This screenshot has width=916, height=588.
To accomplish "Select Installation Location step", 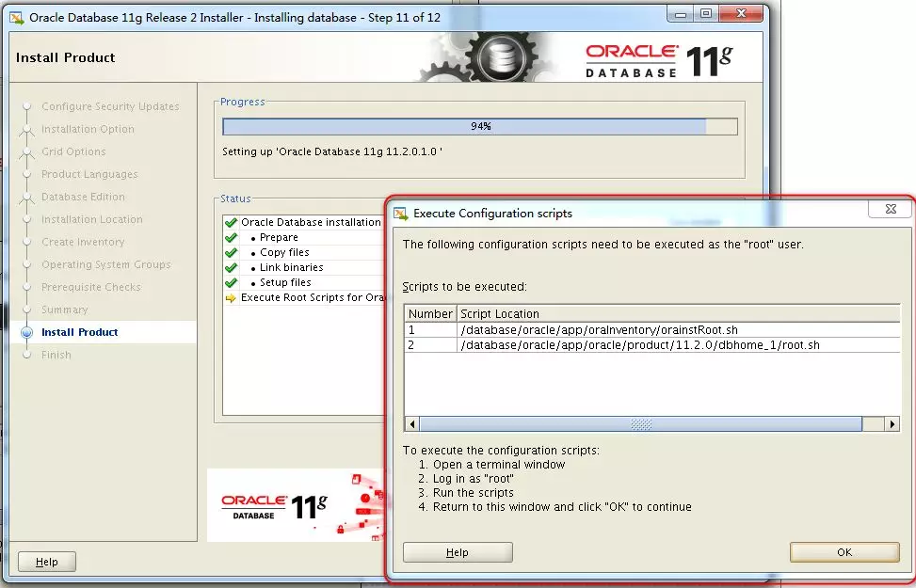I will coord(91,219).
